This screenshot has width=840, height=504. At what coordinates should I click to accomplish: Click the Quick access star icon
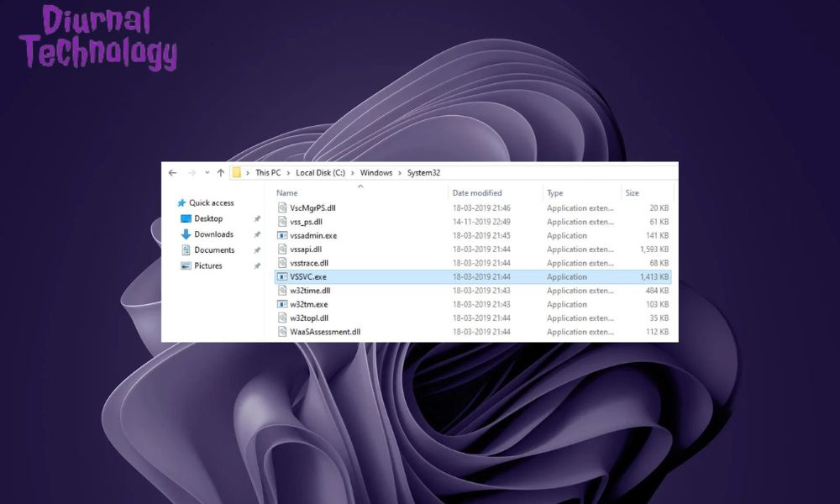click(x=181, y=203)
